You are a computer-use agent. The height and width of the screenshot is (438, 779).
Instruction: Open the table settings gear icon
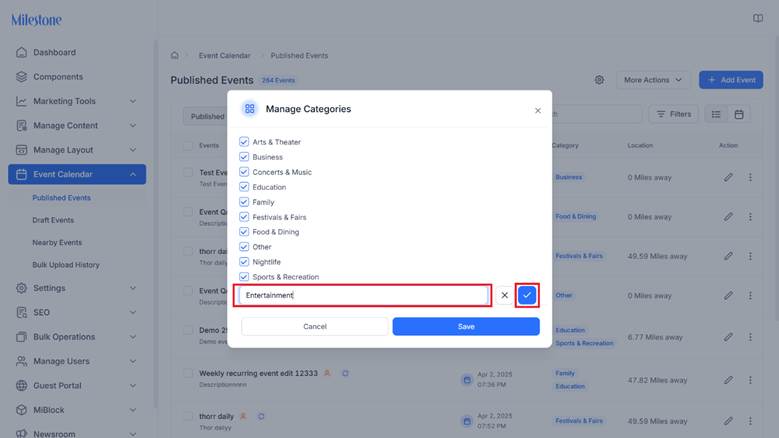[x=599, y=80]
